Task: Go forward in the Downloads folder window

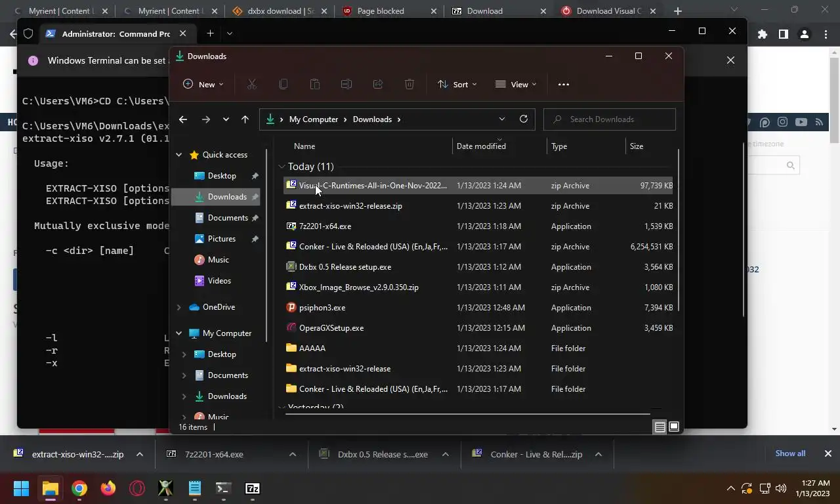Action: 206,119
